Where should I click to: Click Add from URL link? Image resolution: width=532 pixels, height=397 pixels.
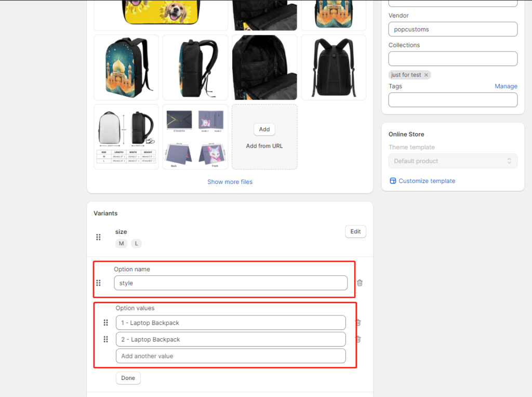[x=264, y=146]
